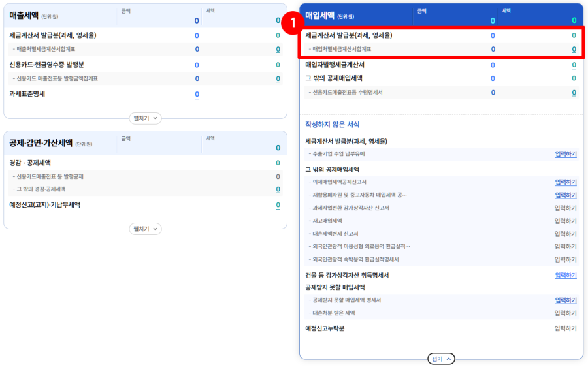Viewport: 588px width, 367px height.
Task: Expand the 매출세액 panel using 펼치기
Action: point(145,118)
